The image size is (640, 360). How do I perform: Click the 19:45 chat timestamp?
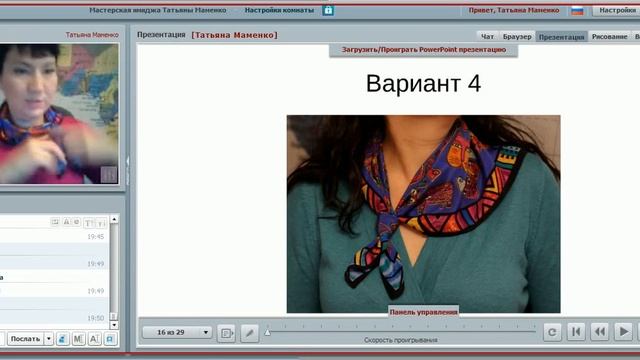click(96, 237)
